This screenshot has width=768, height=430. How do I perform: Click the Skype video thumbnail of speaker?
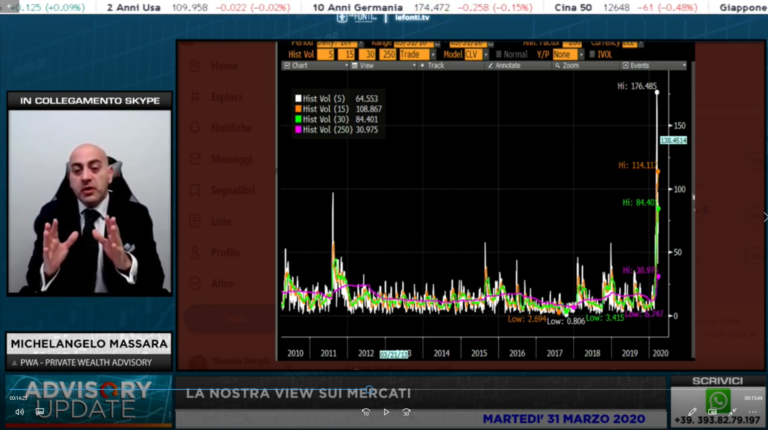(x=90, y=201)
